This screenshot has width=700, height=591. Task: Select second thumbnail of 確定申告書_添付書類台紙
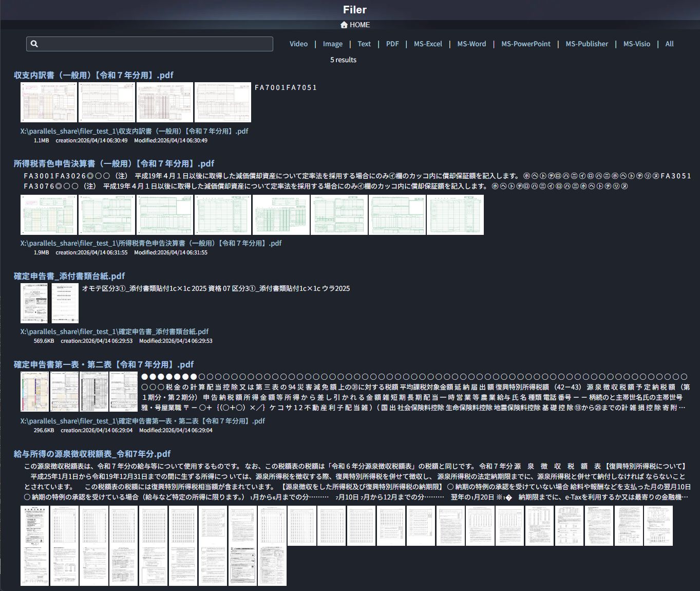tap(65, 303)
